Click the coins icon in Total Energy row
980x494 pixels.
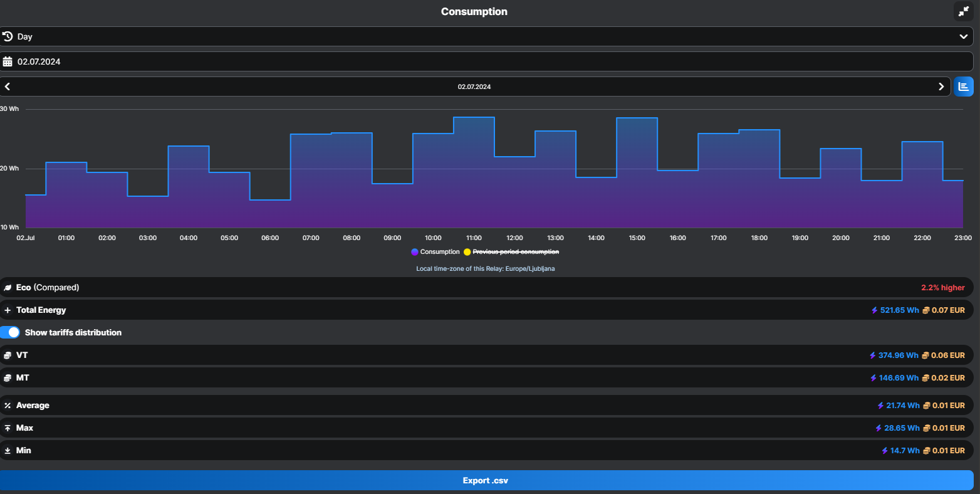926,310
